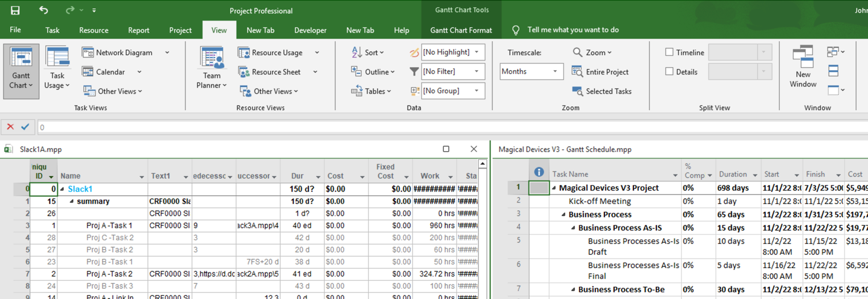Open the Task Usage view
Screen dimensions: 868x299
tap(57, 67)
